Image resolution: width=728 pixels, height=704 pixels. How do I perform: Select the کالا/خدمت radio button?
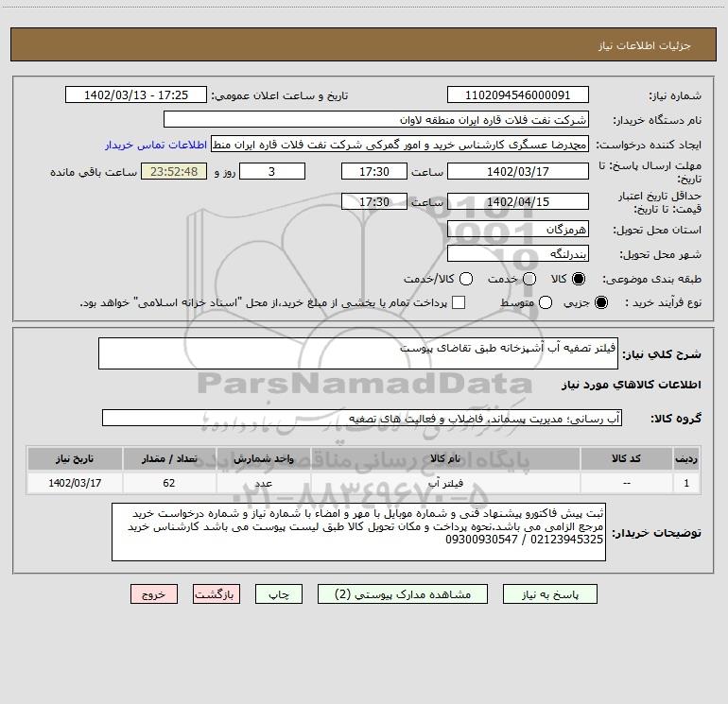(x=466, y=279)
